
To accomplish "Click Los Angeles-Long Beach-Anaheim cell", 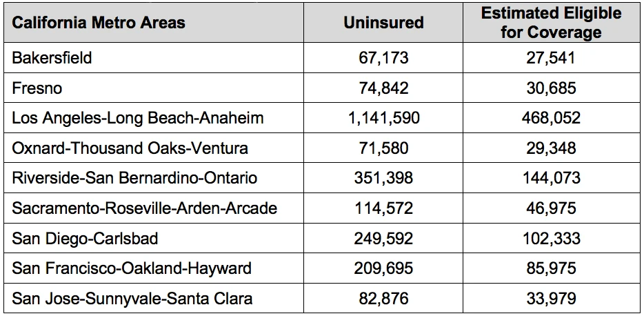I will (138, 118).
